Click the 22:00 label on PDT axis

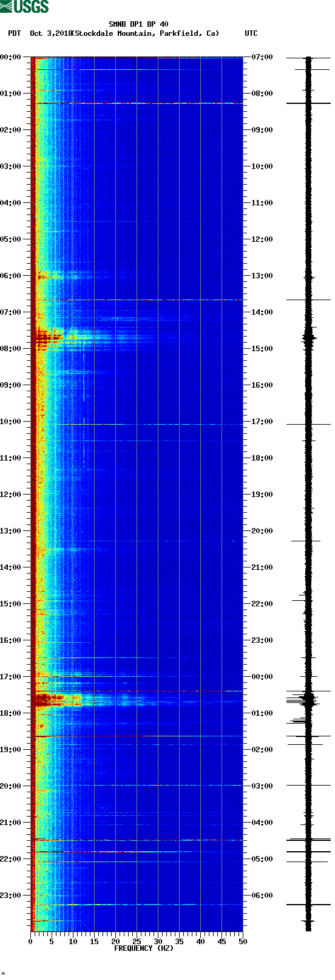11,859
